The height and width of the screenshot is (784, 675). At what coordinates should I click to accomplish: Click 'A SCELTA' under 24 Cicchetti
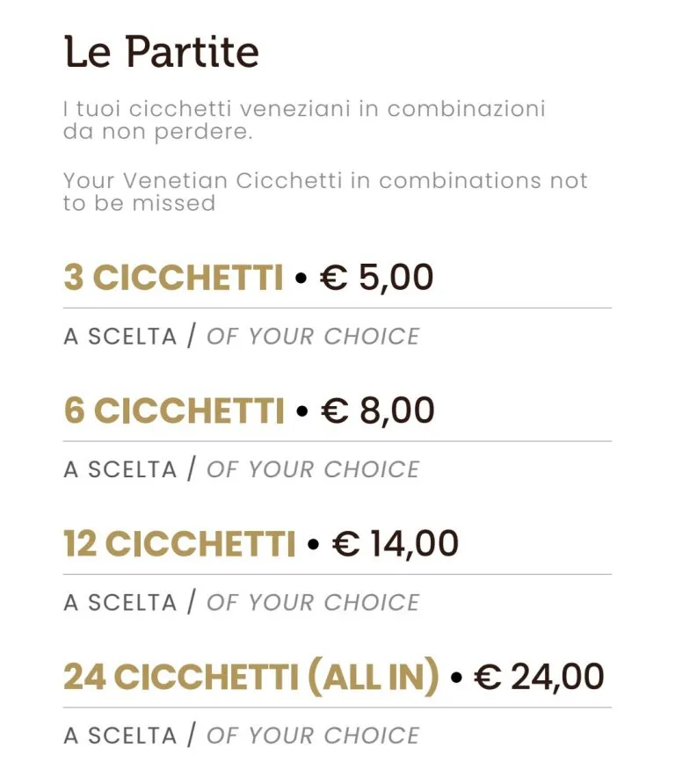[x=120, y=736]
